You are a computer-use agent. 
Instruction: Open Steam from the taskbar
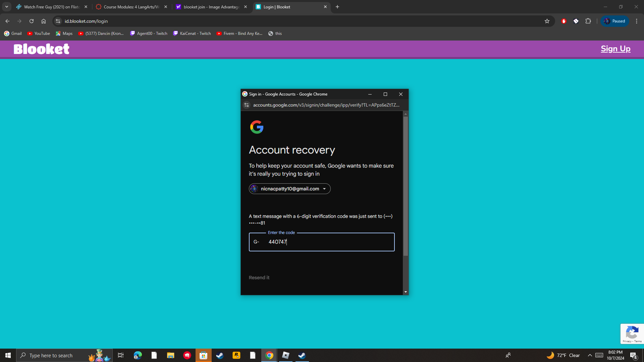click(220, 355)
